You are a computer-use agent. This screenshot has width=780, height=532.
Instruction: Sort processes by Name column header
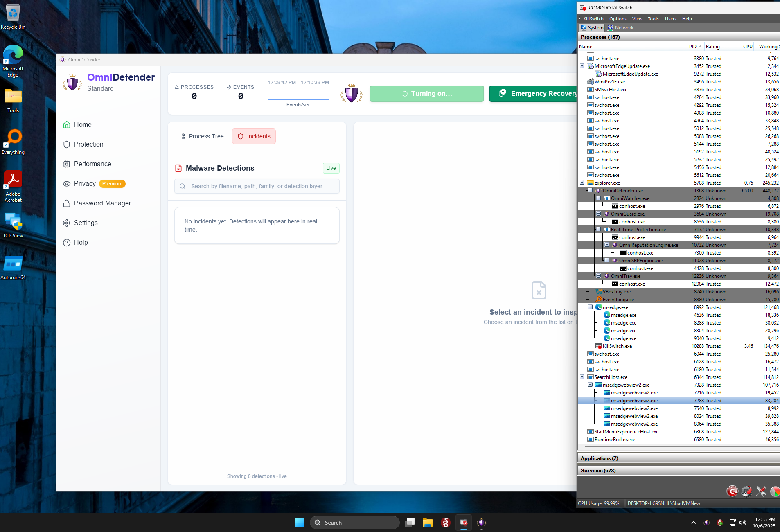(631, 47)
